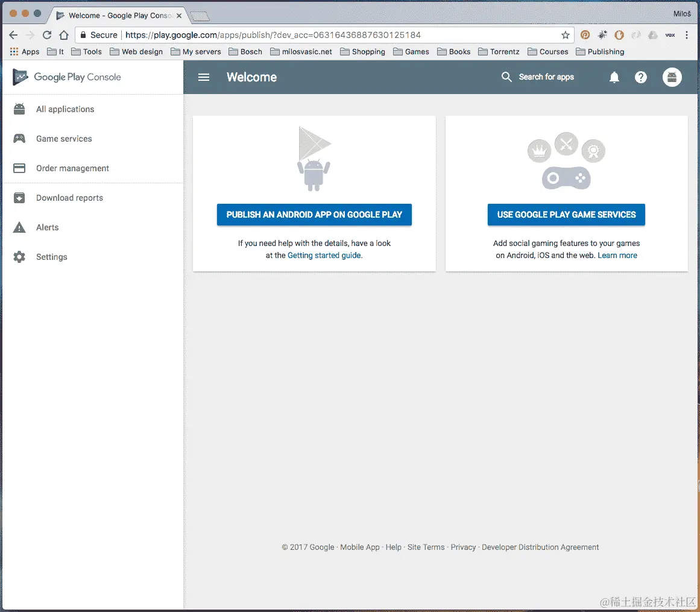The image size is (700, 612).
Task: Click the Learn more link
Action: 617,255
